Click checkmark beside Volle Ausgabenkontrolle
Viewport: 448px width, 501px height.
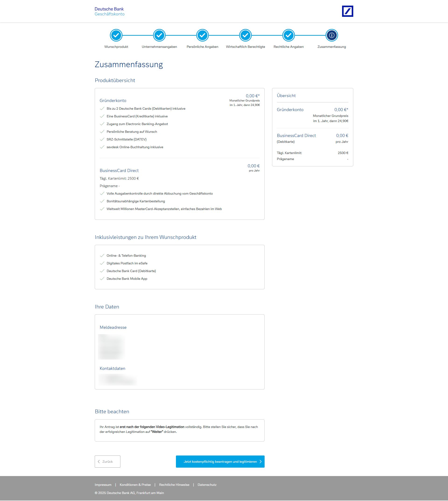102,193
